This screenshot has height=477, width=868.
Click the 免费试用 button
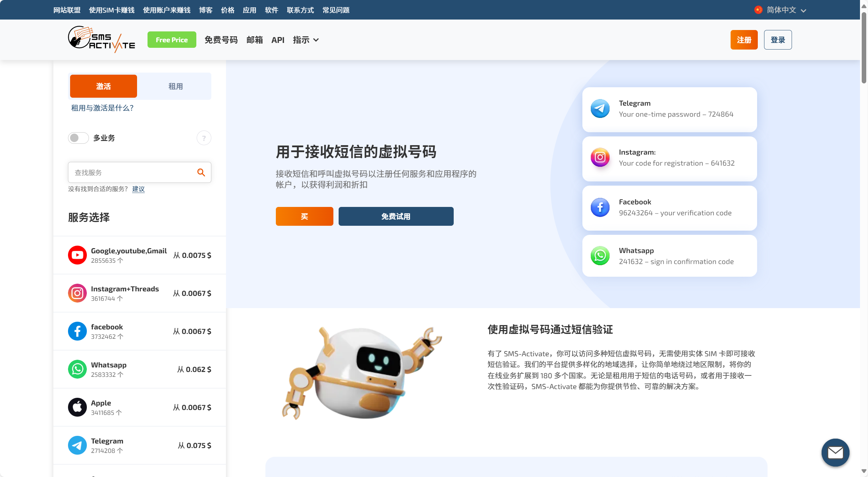(396, 216)
